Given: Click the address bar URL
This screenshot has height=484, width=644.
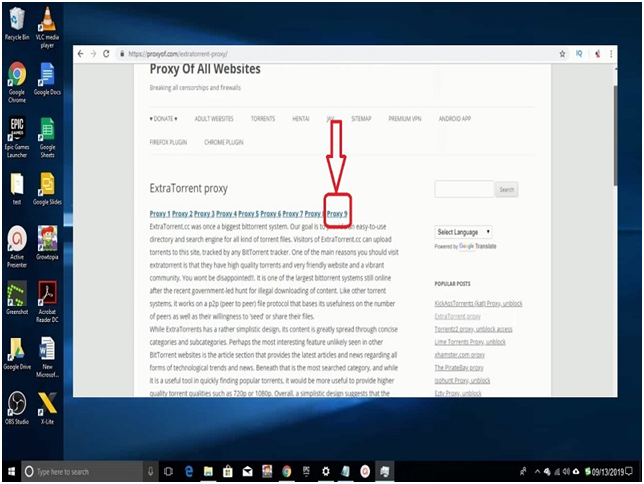Looking at the screenshot, I should point(178,54).
